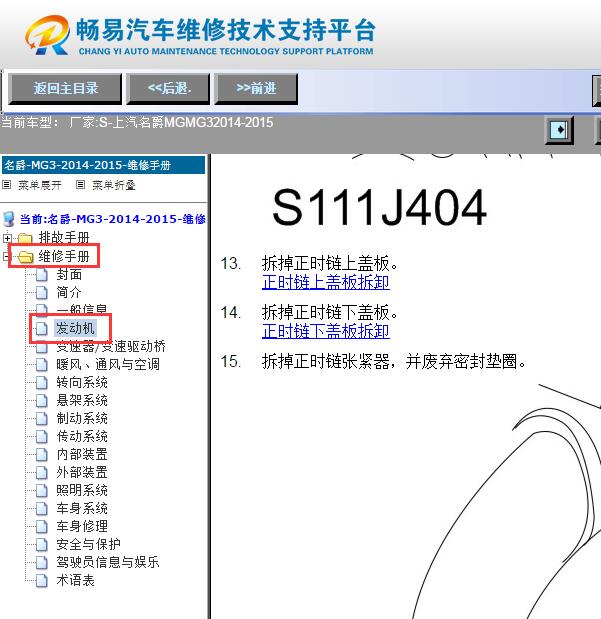The width and height of the screenshot is (601, 619).
Task: Click step 15 text 拆掉正时链张紧器
Action: click(x=394, y=361)
